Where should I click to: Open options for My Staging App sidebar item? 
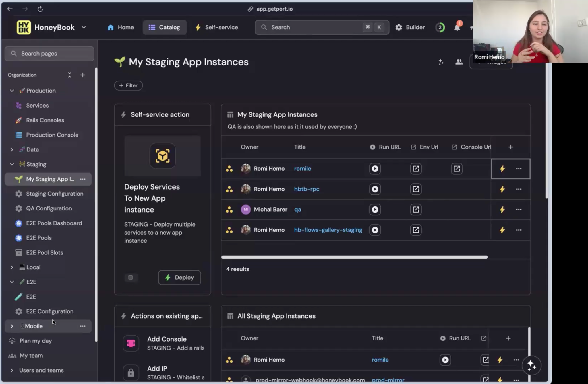pyautogui.click(x=83, y=179)
